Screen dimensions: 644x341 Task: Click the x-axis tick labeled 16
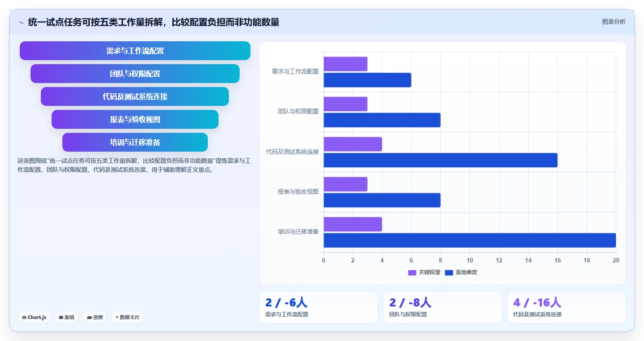click(x=557, y=261)
